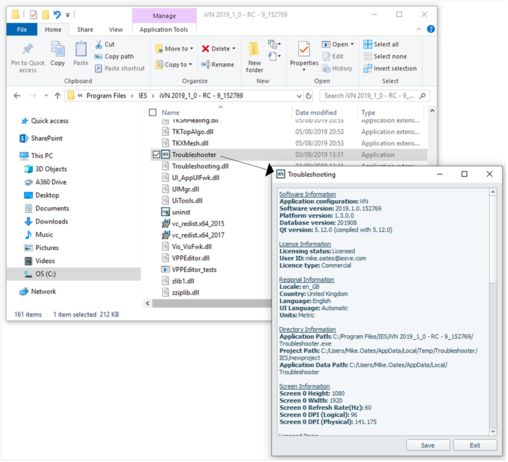The image size is (508, 462).
Task: Click Pin to Quick access icon
Action: click(x=28, y=49)
